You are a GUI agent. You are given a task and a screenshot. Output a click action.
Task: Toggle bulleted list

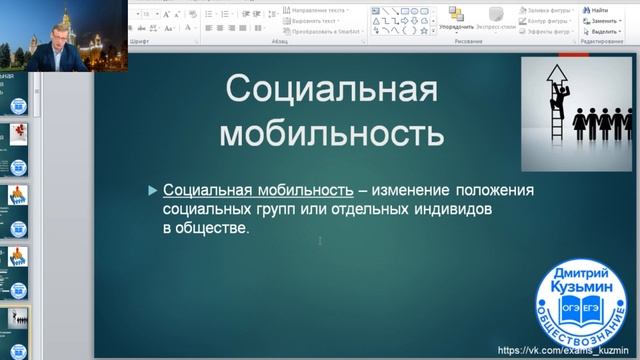(x=208, y=15)
